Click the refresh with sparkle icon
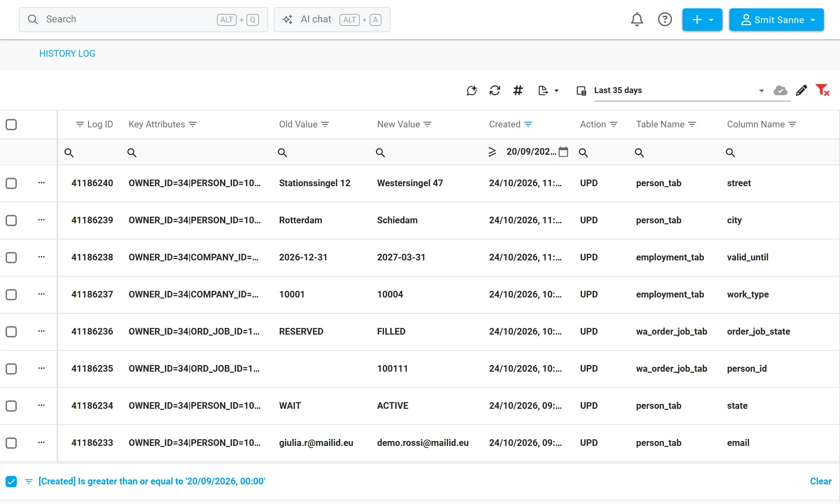 (x=471, y=91)
